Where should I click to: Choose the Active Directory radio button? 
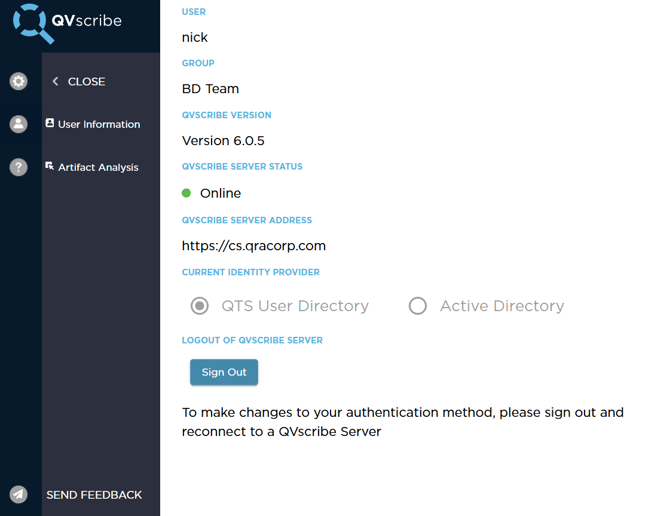418,306
